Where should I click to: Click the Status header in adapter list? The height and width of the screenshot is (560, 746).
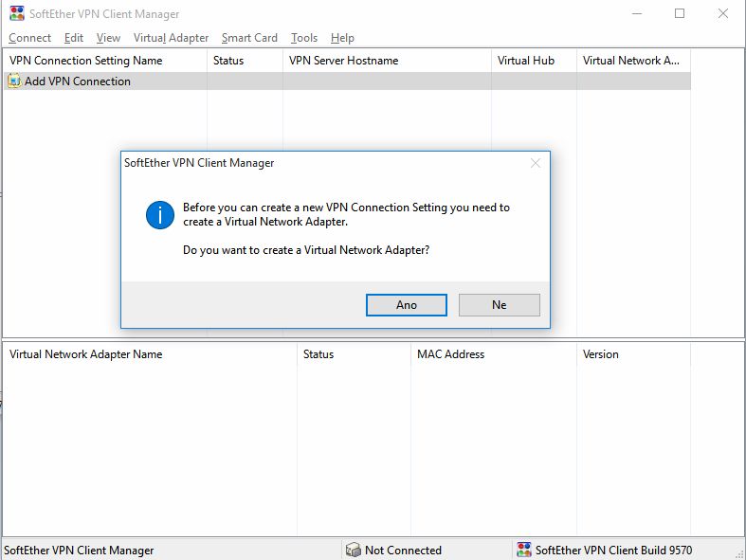coord(354,354)
